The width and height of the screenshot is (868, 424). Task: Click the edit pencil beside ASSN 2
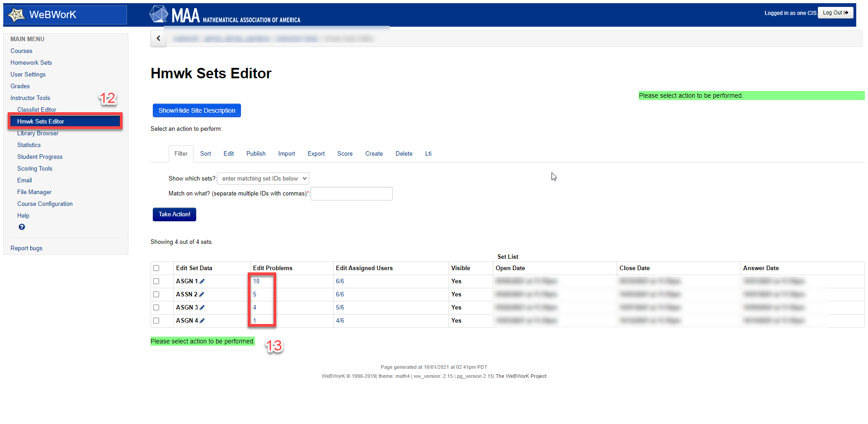click(202, 295)
